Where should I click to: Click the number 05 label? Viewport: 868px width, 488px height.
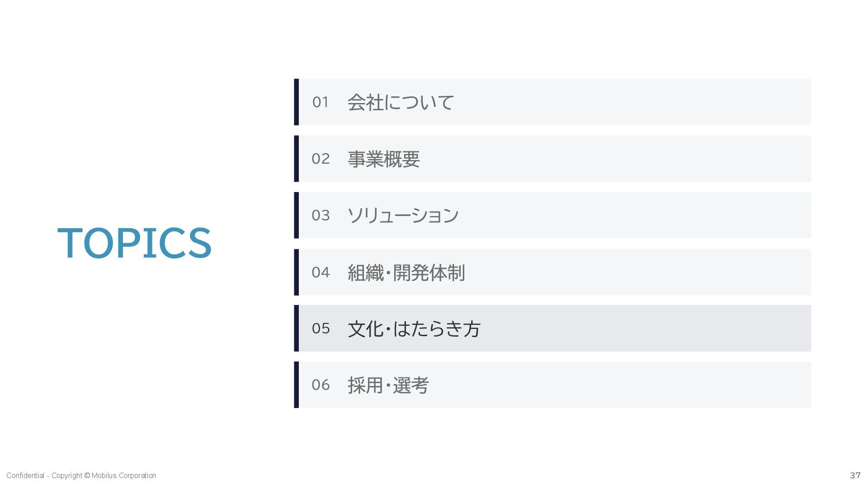tap(321, 328)
